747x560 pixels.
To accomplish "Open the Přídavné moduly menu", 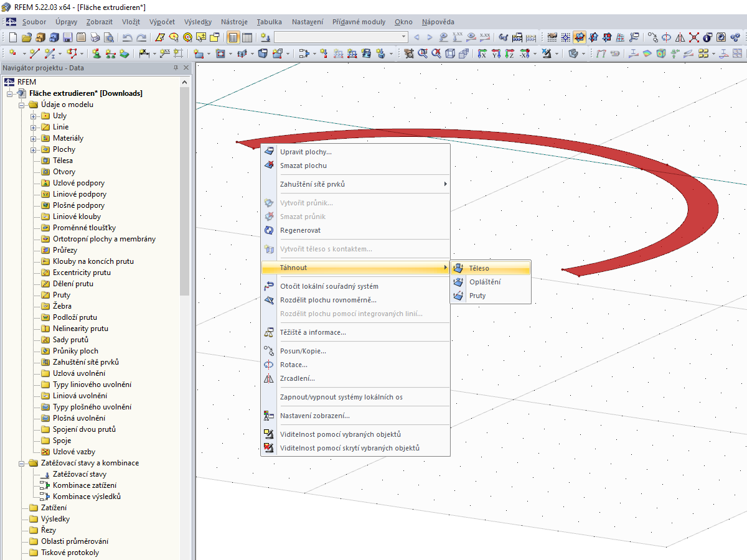I will click(x=359, y=22).
